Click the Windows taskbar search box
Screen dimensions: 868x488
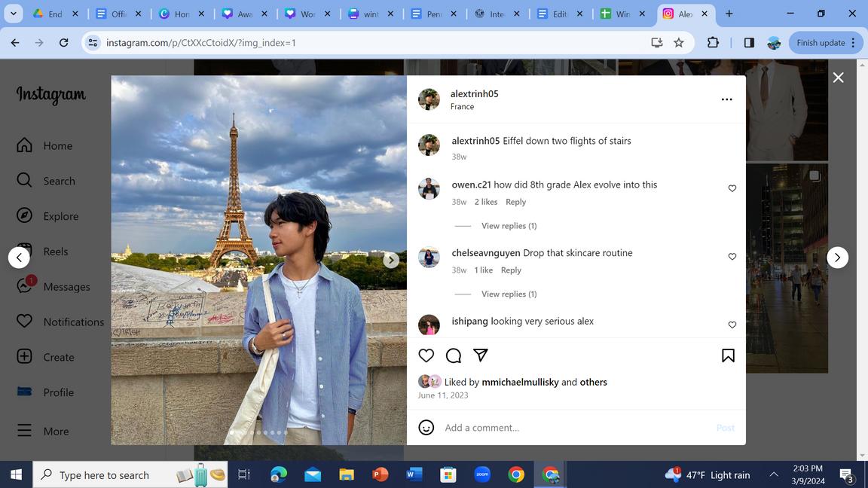point(130,474)
